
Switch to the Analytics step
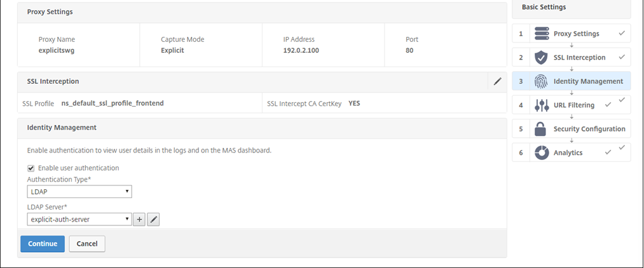point(568,152)
